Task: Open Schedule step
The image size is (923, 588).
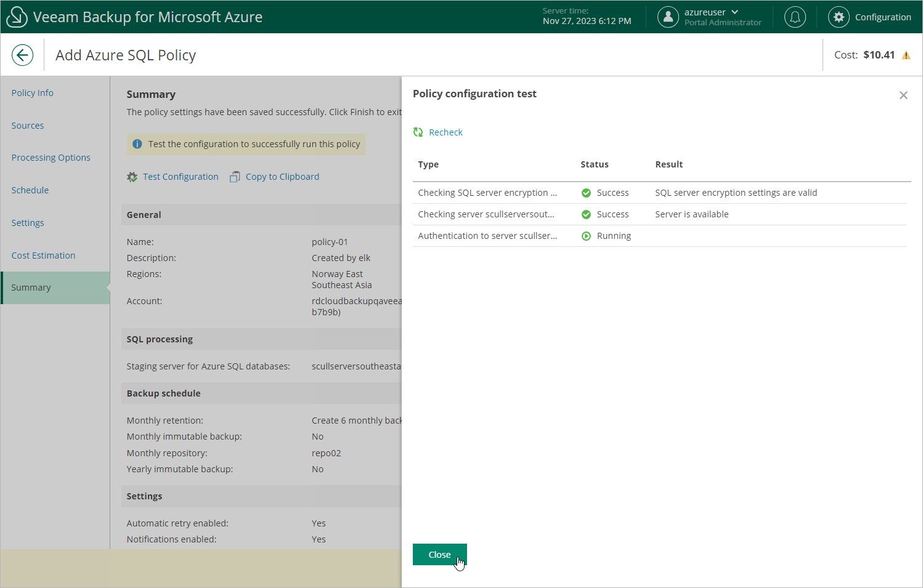Action: tap(30, 190)
